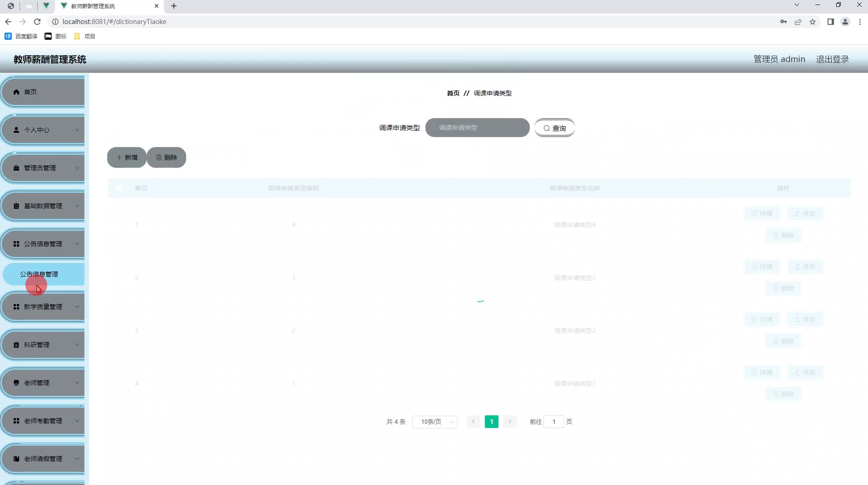This screenshot has height=485, width=868.
Task: Click the 管理员 admin label
Action: [x=779, y=59]
